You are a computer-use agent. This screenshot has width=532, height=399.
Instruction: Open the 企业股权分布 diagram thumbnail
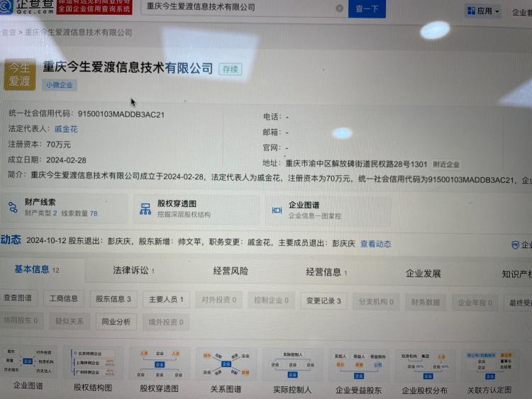pyautogui.click(x=425, y=367)
